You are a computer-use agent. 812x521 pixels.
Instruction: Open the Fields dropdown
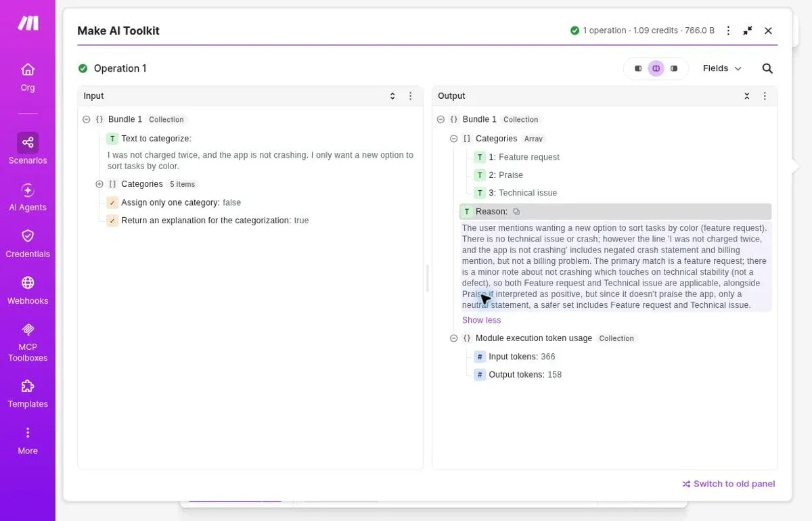[722, 68]
